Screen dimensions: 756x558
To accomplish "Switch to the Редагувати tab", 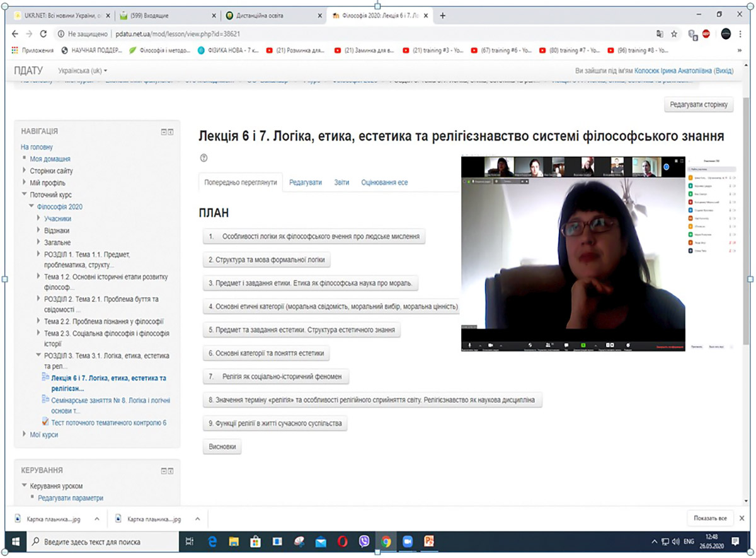I will point(306,182).
